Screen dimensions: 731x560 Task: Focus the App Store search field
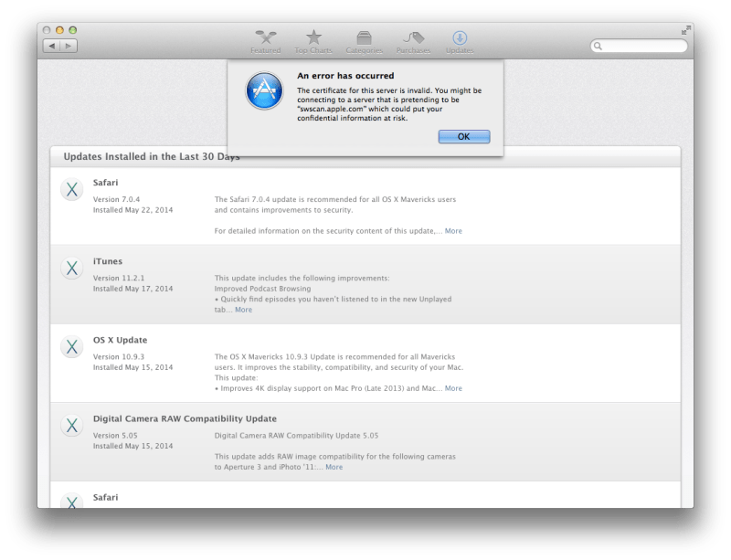pyautogui.click(x=639, y=46)
